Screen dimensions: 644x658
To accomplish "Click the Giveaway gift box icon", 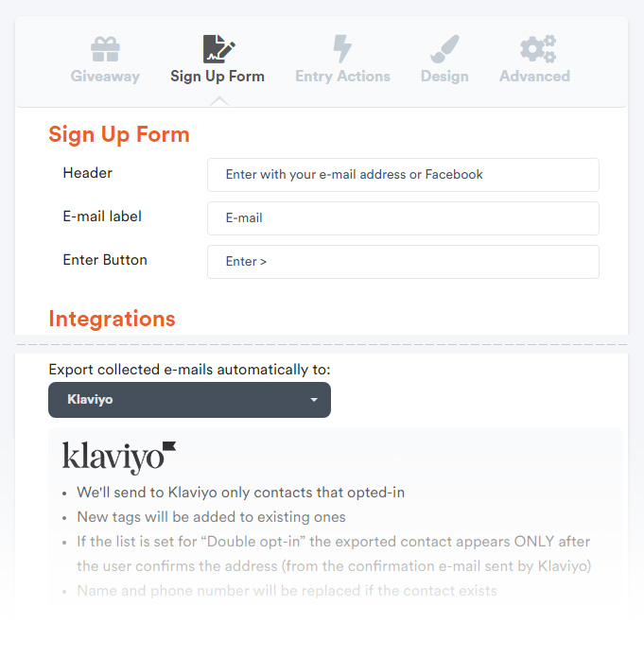I will (105, 49).
